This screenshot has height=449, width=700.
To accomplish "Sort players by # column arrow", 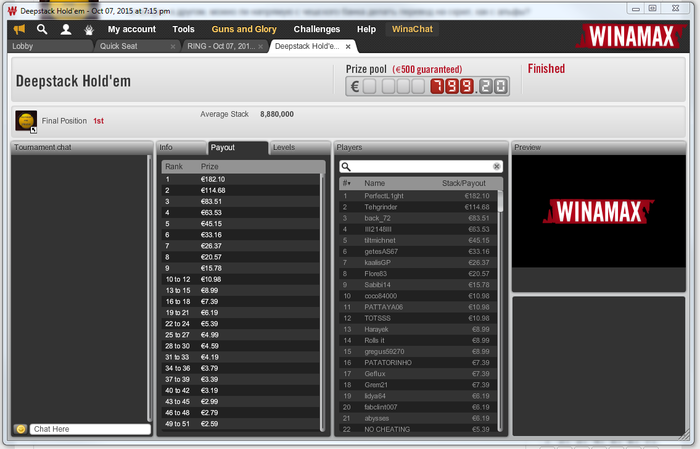I will point(346,183).
